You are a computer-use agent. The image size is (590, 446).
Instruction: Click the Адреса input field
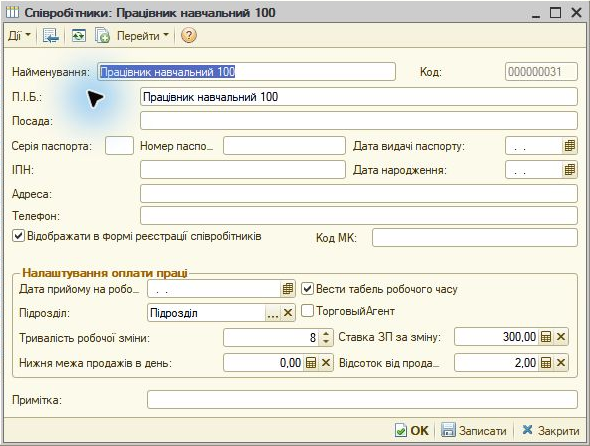[359, 194]
